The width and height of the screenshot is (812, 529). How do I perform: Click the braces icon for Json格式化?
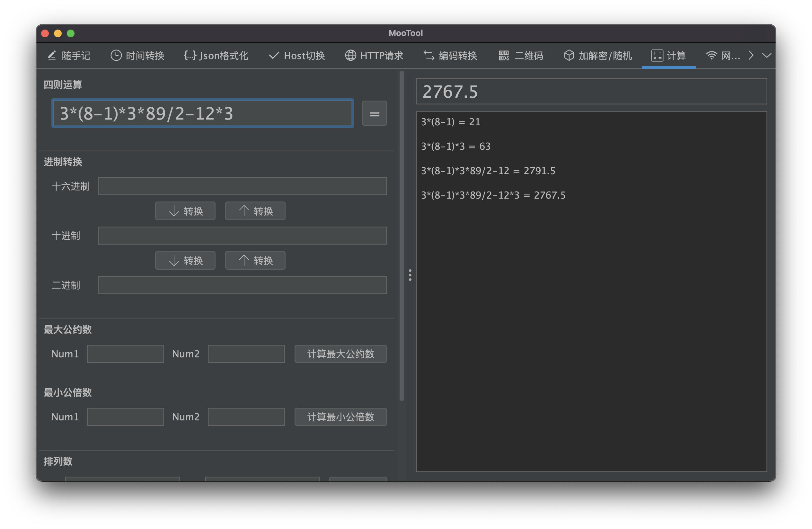(190, 55)
